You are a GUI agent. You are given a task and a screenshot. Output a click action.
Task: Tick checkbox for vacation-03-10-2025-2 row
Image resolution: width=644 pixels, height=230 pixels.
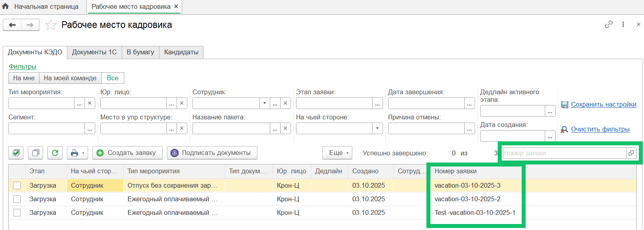coord(17,199)
